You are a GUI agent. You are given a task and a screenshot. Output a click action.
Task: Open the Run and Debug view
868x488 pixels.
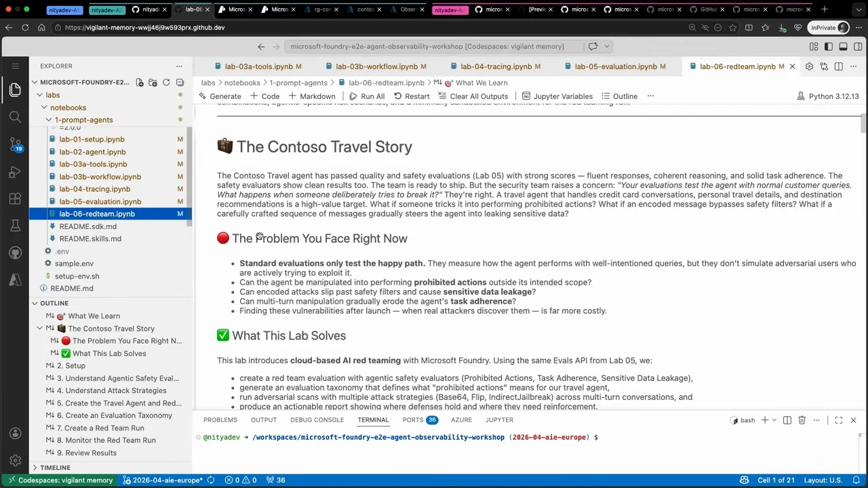[x=15, y=171]
